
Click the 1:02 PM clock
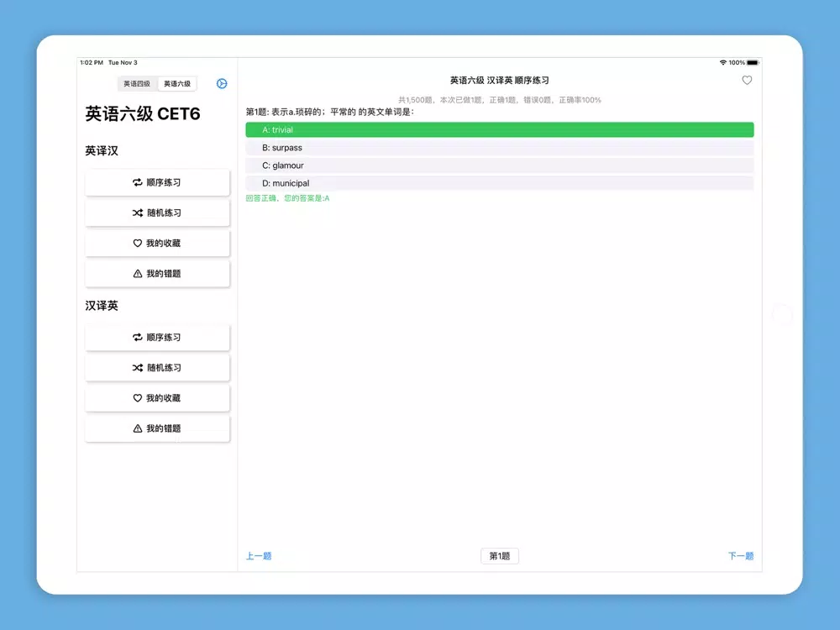92,63
